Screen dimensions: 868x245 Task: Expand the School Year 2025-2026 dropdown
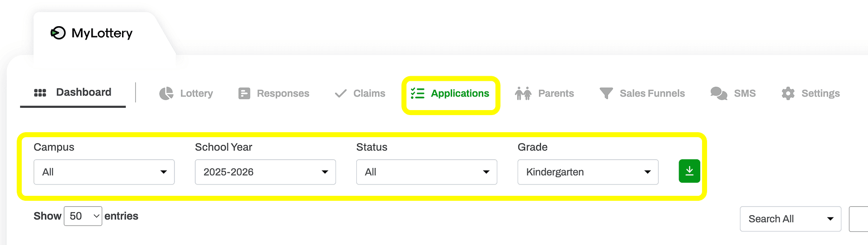point(265,172)
